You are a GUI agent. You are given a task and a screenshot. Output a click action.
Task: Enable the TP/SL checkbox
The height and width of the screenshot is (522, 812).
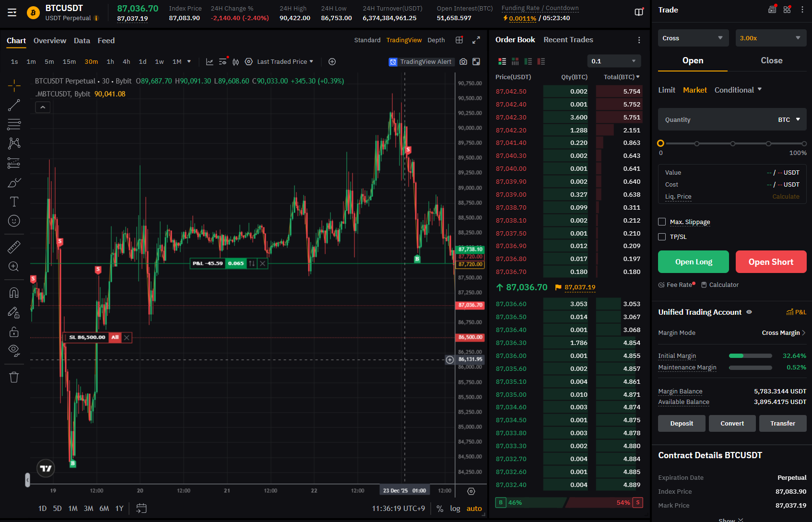(662, 237)
